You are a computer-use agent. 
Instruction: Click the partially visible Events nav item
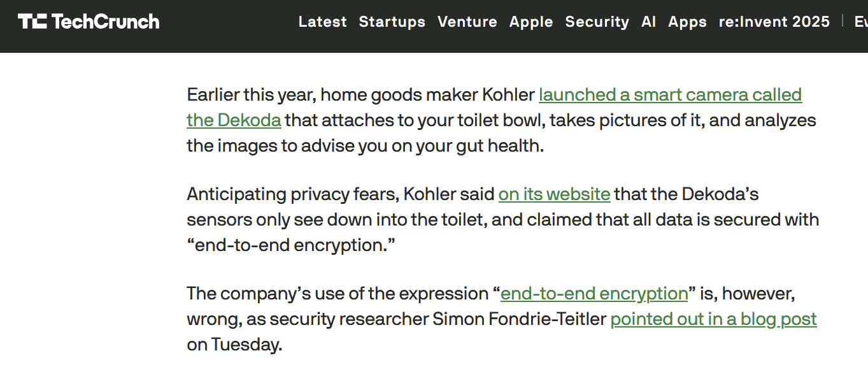(x=860, y=22)
